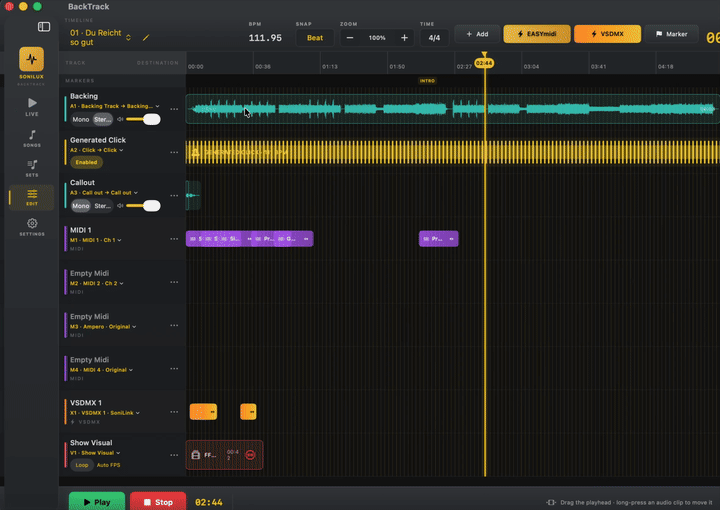Toggle the Generated Click Enabled pill
Viewport: 720px width, 510px height.
click(x=86, y=162)
